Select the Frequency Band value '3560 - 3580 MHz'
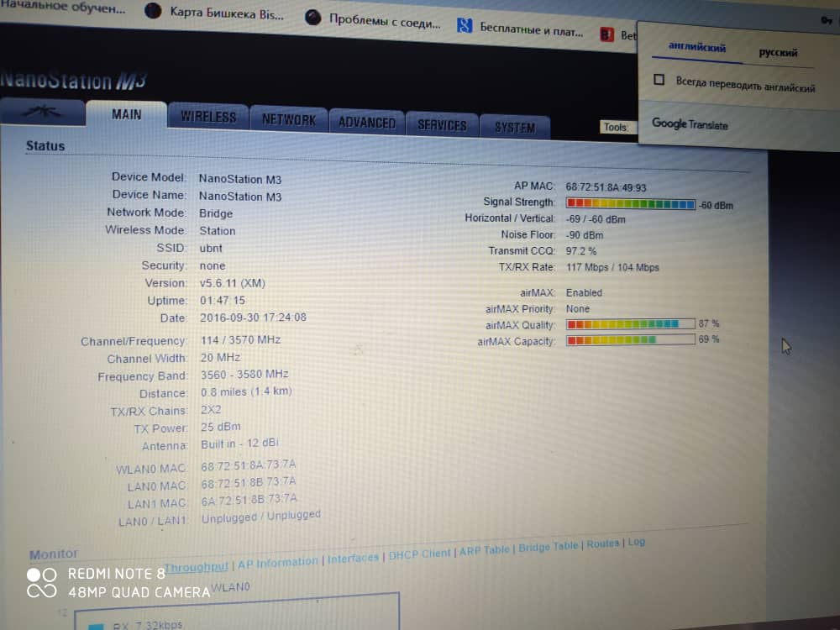 244,374
